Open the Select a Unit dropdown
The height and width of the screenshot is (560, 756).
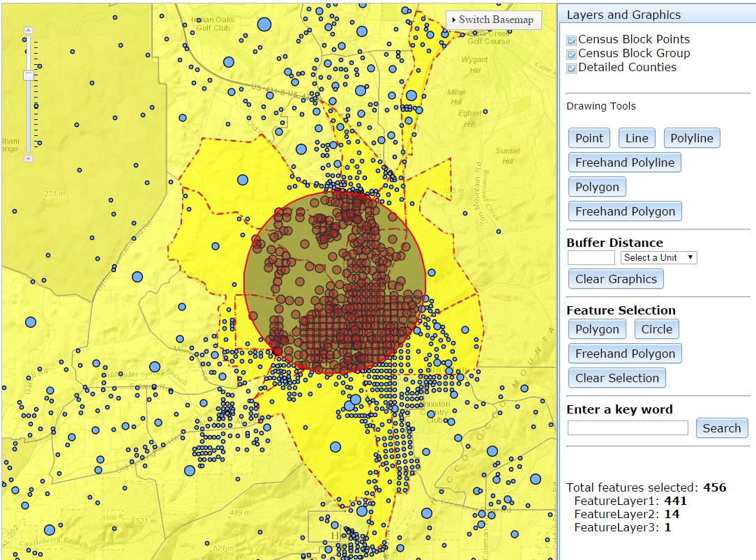658,257
